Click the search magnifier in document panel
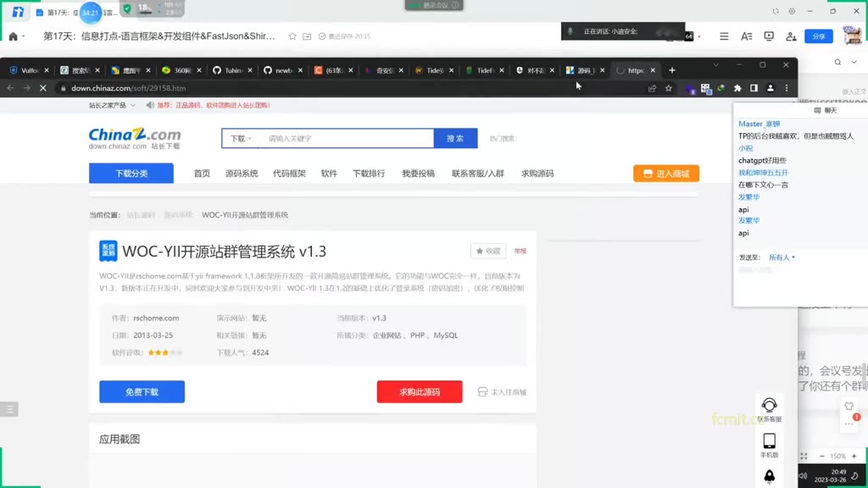868x488 pixels. tap(838, 62)
